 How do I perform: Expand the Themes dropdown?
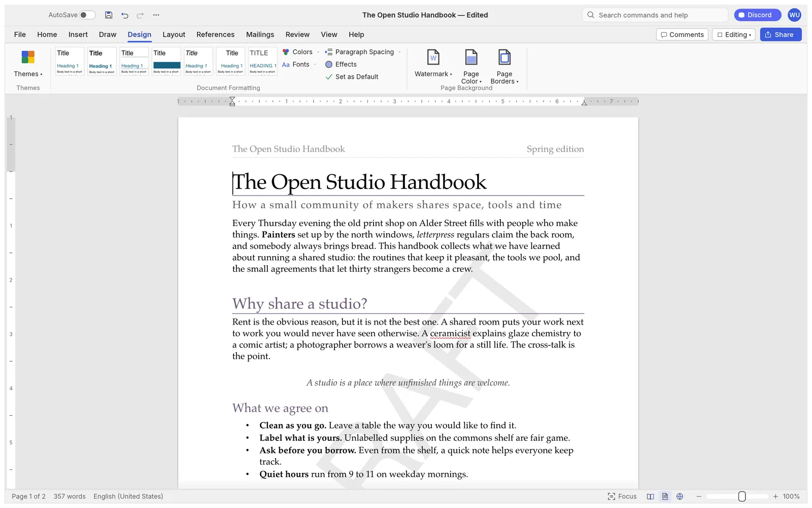(28, 63)
